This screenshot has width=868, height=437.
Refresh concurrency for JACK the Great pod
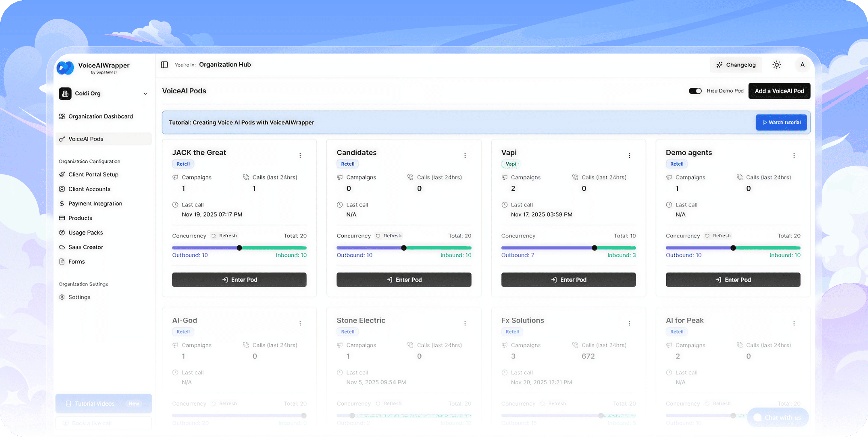tap(224, 236)
